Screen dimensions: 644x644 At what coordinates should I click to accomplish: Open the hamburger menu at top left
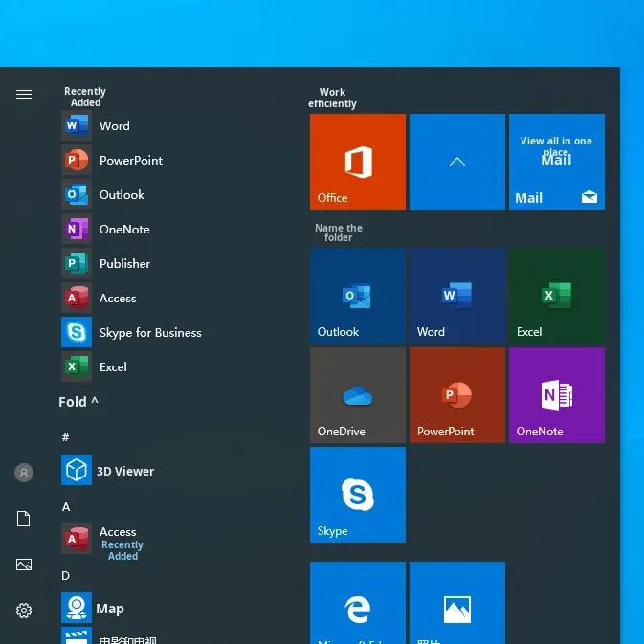(24, 94)
